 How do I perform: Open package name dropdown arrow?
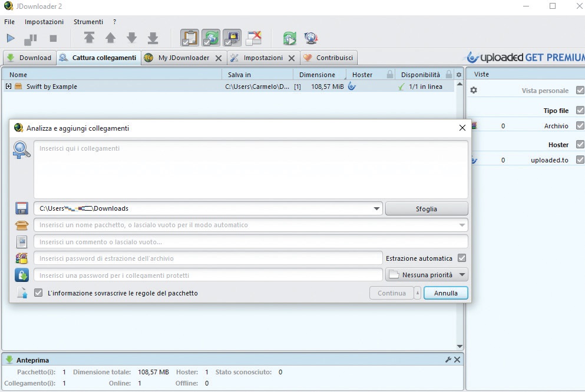point(462,225)
